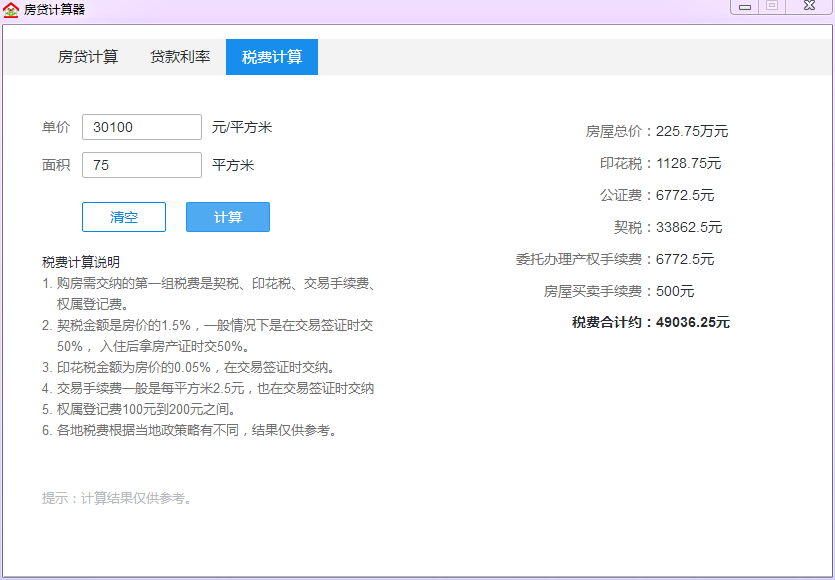The image size is (835, 580).
Task: Click the 公证费 result line
Action: (656, 195)
